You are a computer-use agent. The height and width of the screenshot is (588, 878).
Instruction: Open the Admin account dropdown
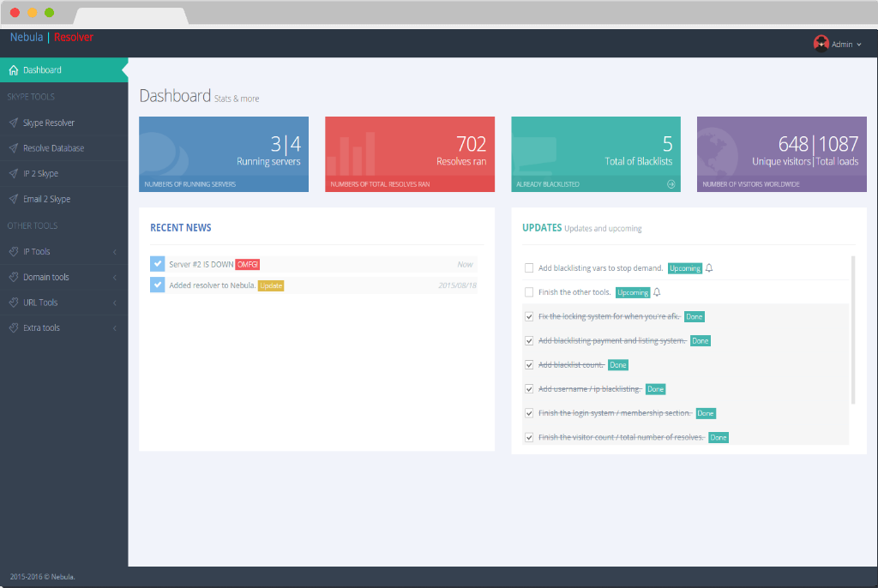coord(839,44)
